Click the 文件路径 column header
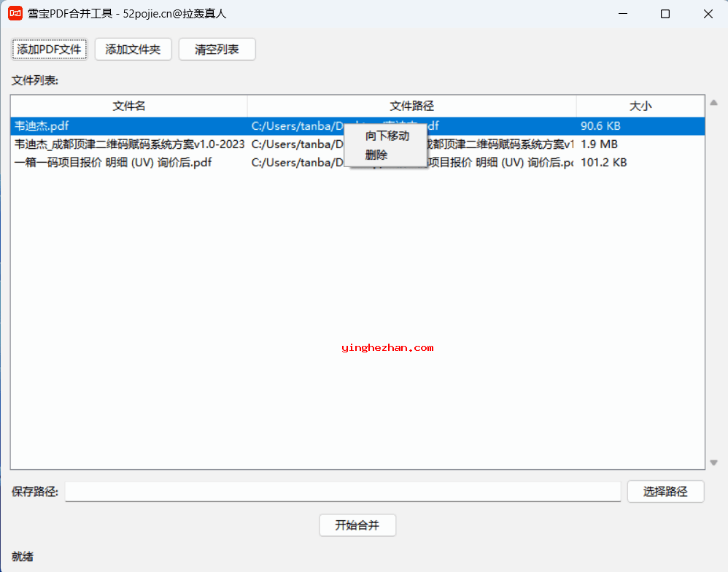The height and width of the screenshot is (572, 728). (x=412, y=106)
